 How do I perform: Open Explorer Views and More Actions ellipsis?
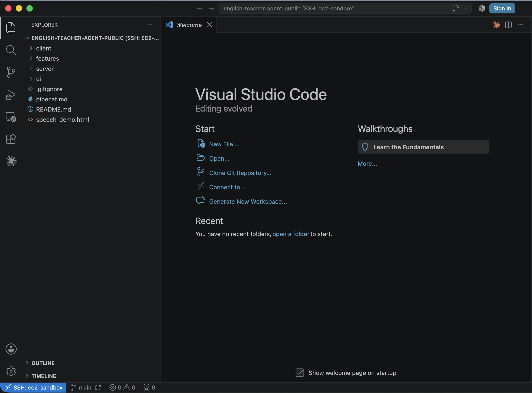150,25
